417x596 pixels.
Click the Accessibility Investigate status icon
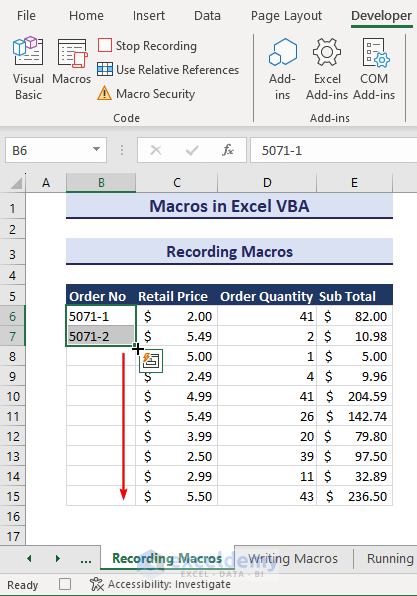[x=97, y=585]
